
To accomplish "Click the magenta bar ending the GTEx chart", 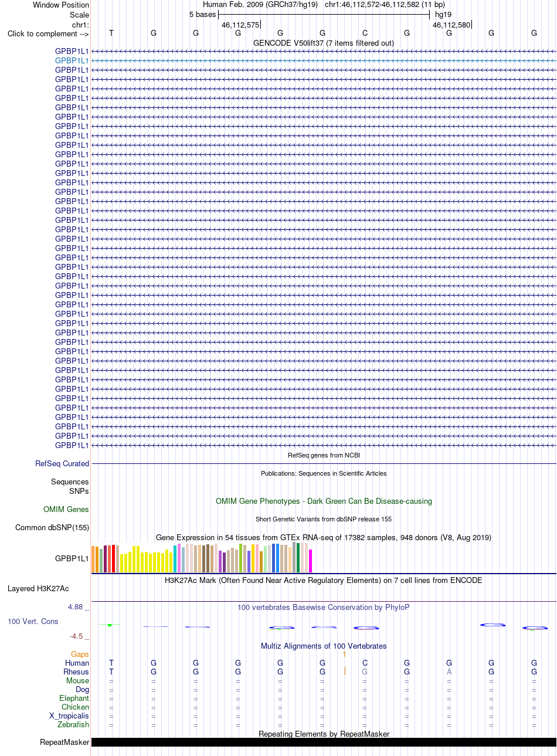I will pos(311,561).
